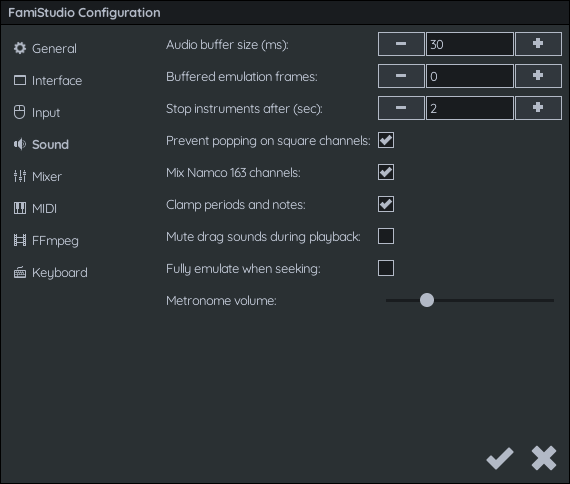Disable prevent popping on square channels
Screen dimensions: 570x484
click(x=386, y=140)
